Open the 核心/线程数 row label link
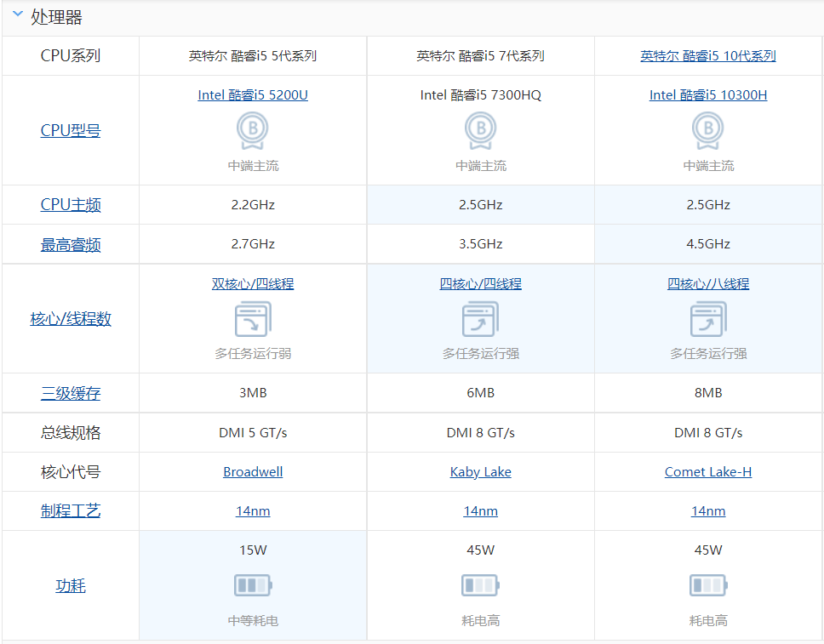This screenshot has height=644, width=824. [71, 318]
